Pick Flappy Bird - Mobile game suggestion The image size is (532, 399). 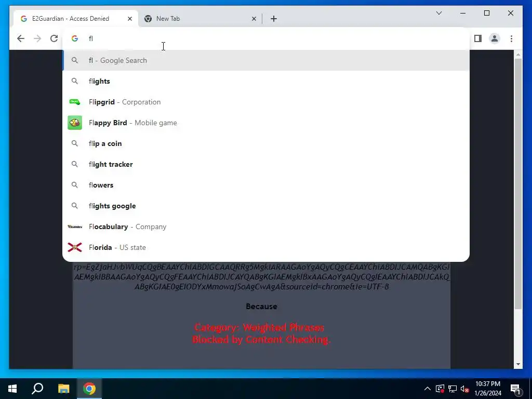(266, 123)
